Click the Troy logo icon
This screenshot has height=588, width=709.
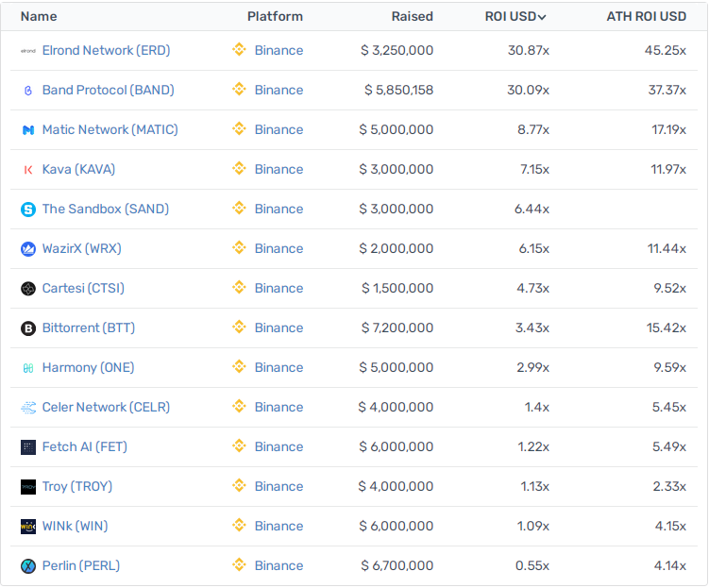pos(28,487)
